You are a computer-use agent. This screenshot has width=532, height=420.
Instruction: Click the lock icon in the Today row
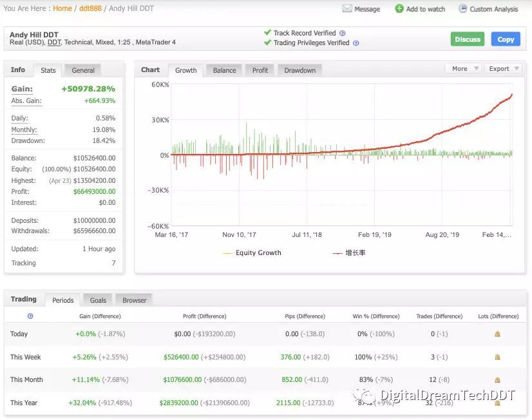click(497, 334)
